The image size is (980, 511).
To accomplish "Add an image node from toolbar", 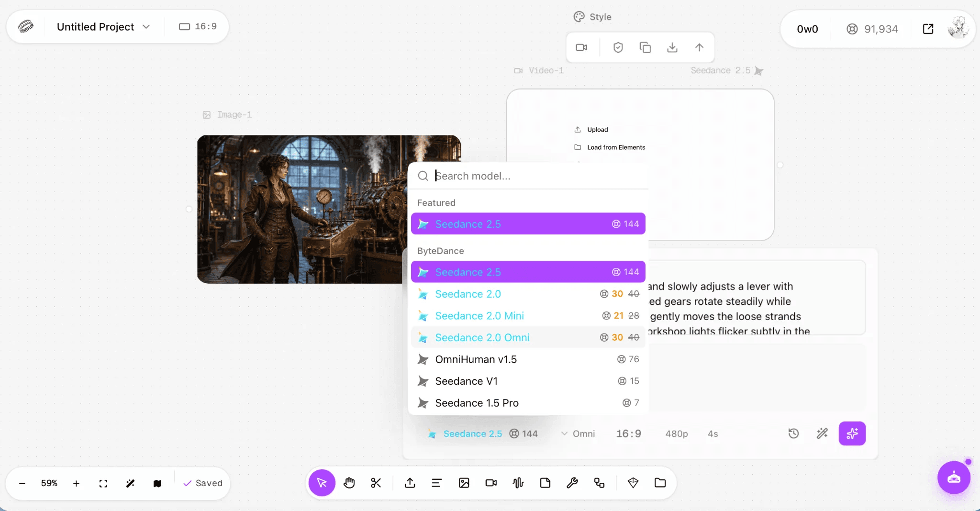I will tap(464, 483).
